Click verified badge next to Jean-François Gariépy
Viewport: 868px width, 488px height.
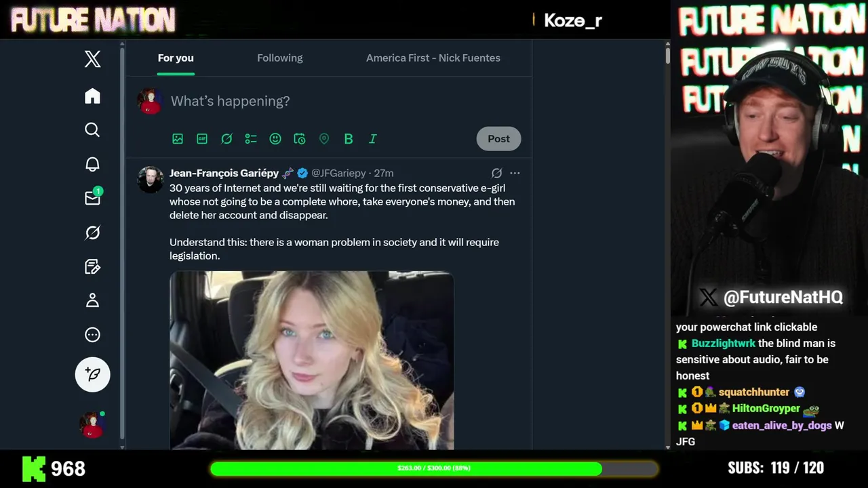pos(302,174)
